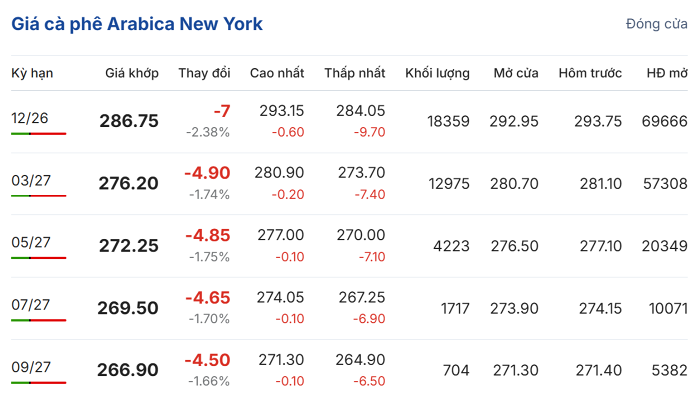Sort by the Giá khớp column header

point(132,73)
